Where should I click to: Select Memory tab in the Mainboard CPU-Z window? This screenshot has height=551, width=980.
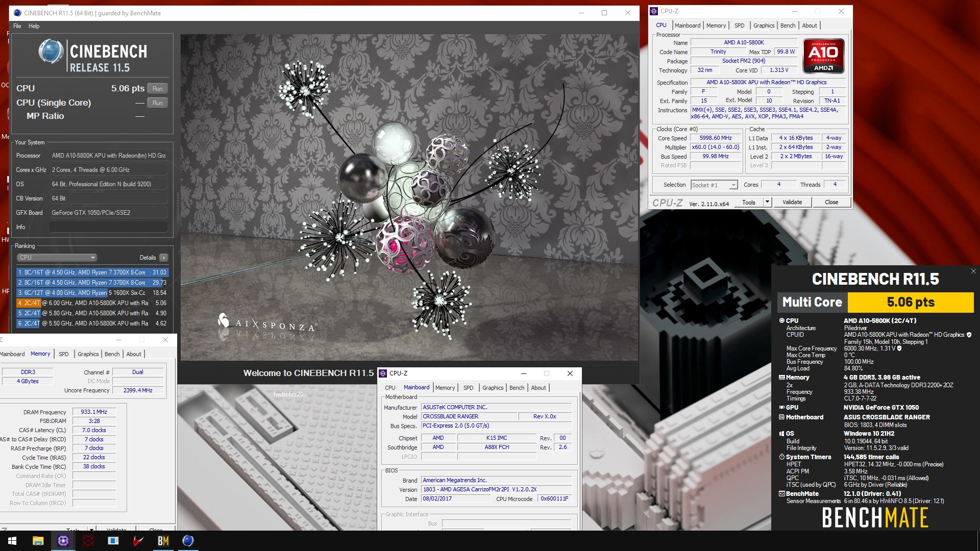click(x=445, y=388)
